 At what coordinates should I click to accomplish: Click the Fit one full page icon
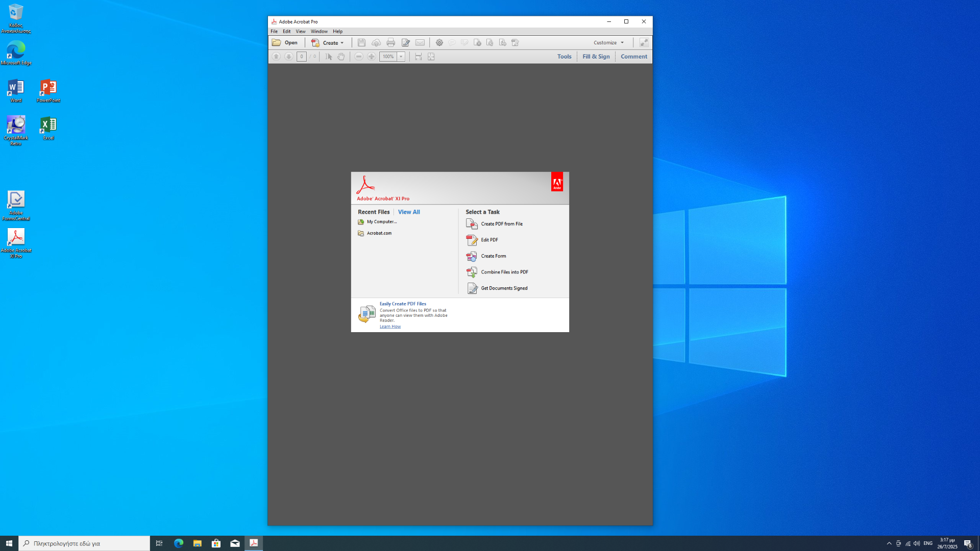click(x=431, y=57)
